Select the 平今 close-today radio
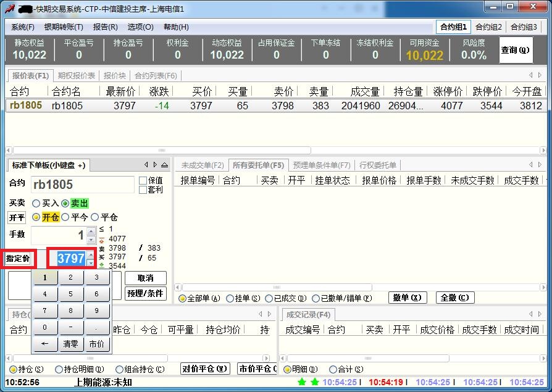Image resolution: width=552 pixels, height=392 pixels. click(65, 217)
